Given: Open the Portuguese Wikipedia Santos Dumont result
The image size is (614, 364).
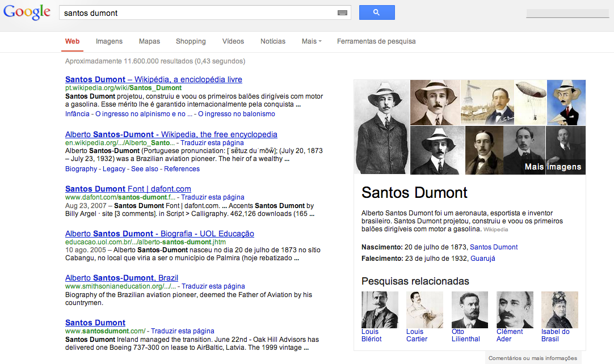Looking at the screenshot, I should (x=153, y=79).
